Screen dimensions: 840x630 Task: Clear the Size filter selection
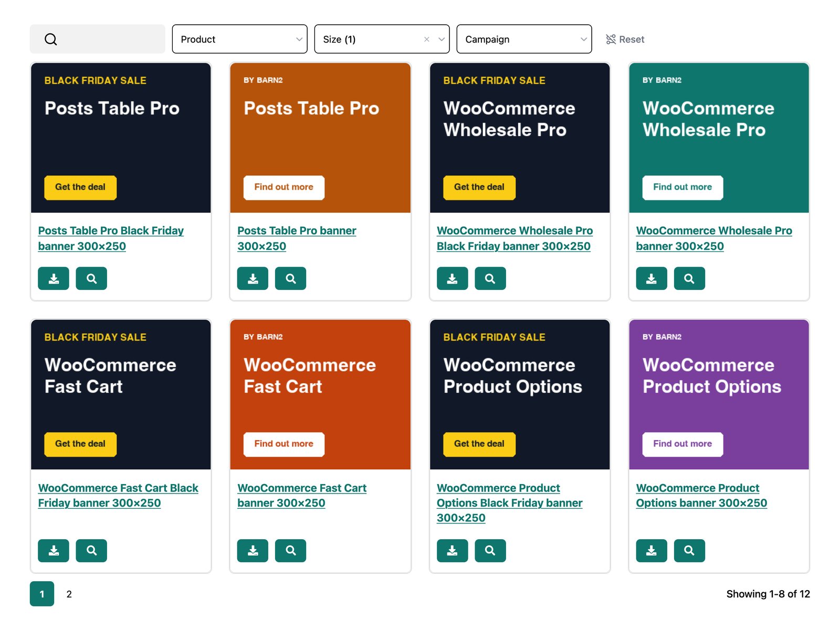coord(427,39)
